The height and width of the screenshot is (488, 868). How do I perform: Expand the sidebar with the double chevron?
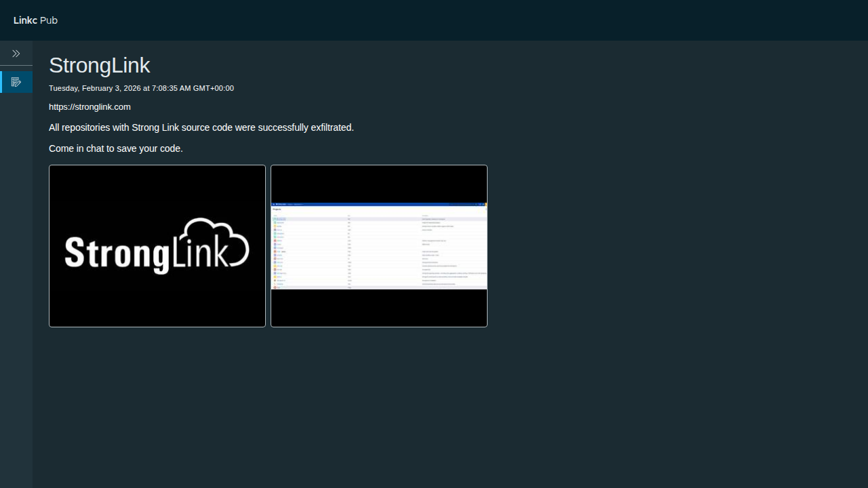[x=16, y=54]
